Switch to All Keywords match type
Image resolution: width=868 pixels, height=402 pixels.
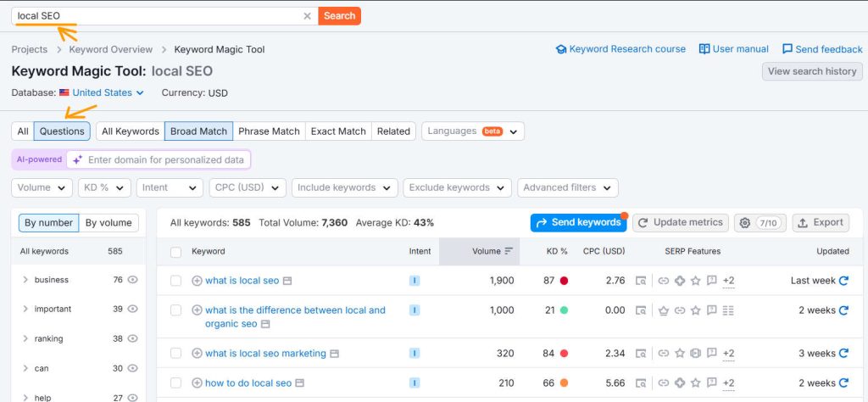(x=130, y=131)
